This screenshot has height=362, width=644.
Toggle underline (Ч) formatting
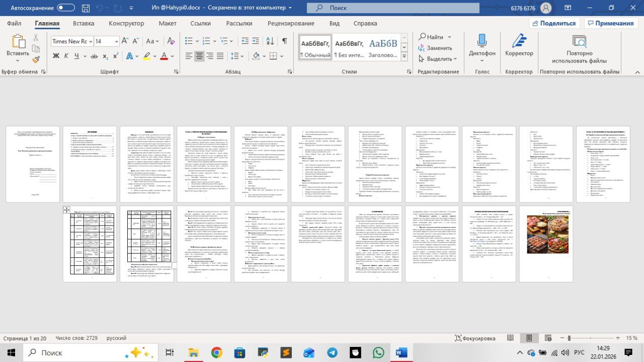pyautogui.click(x=76, y=56)
